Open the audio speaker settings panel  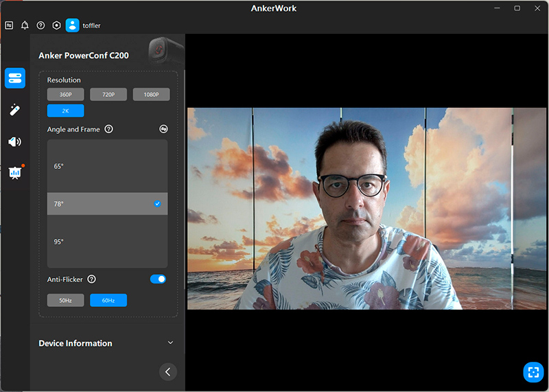tap(15, 142)
